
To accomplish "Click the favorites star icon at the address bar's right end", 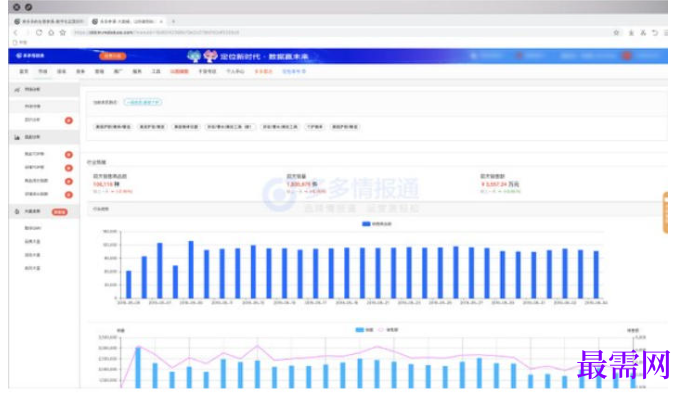I will point(616,33).
